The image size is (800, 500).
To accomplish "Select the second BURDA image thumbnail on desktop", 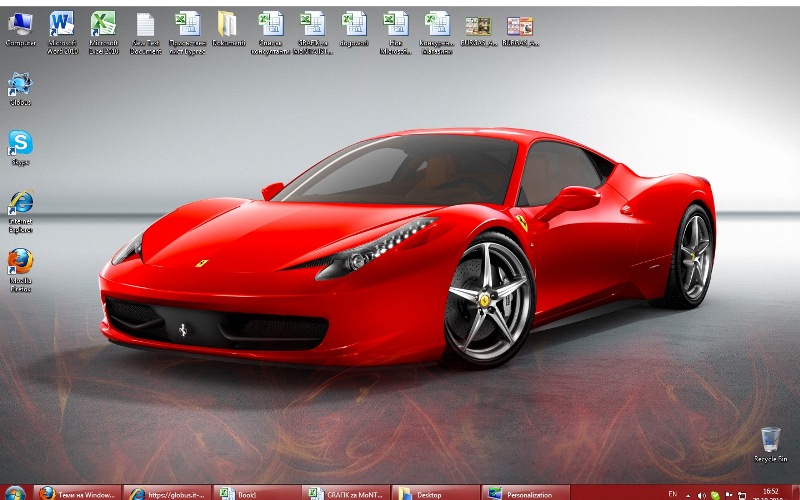I will pos(518,26).
